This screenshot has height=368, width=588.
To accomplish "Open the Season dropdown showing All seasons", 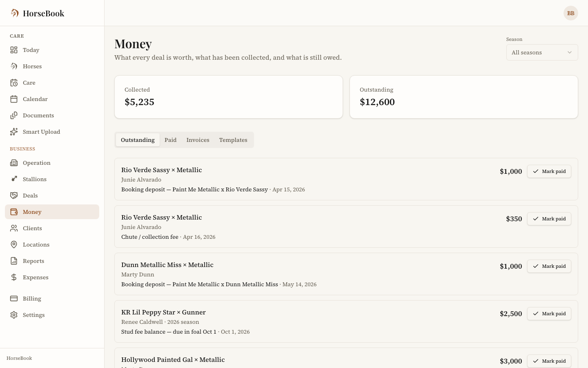I will (x=542, y=52).
